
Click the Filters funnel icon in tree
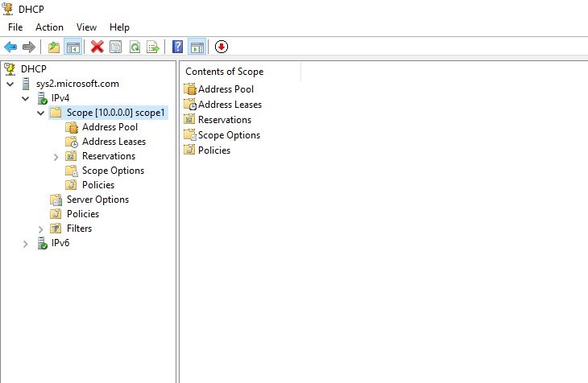[56, 229]
